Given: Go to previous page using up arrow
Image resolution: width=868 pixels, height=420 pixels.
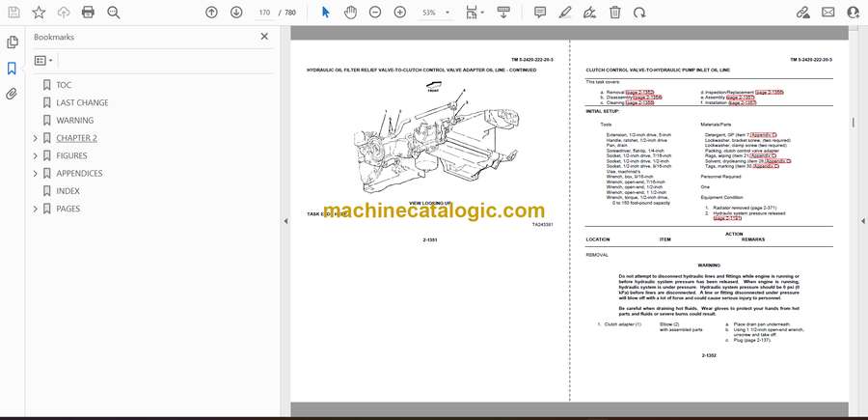Looking at the screenshot, I should pyautogui.click(x=212, y=13).
